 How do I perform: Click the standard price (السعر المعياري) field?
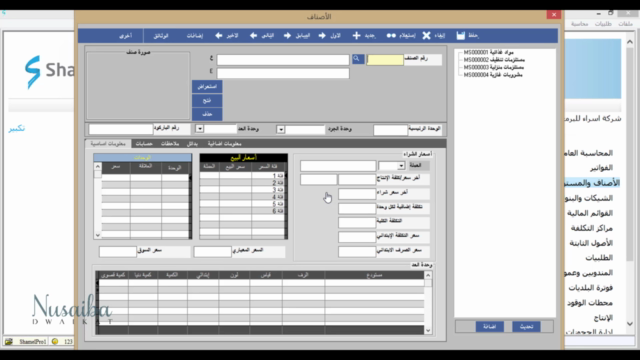(x=212, y=251)
